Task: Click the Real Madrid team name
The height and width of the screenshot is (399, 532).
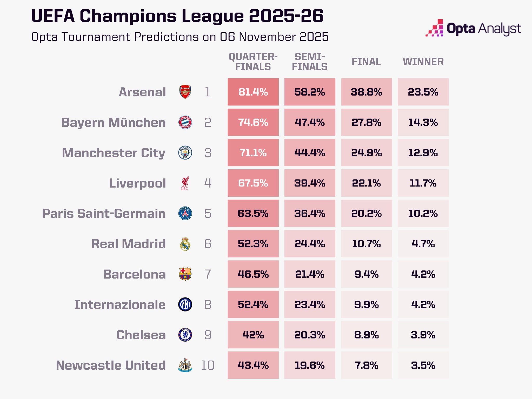Action: [x=129, y=244]
